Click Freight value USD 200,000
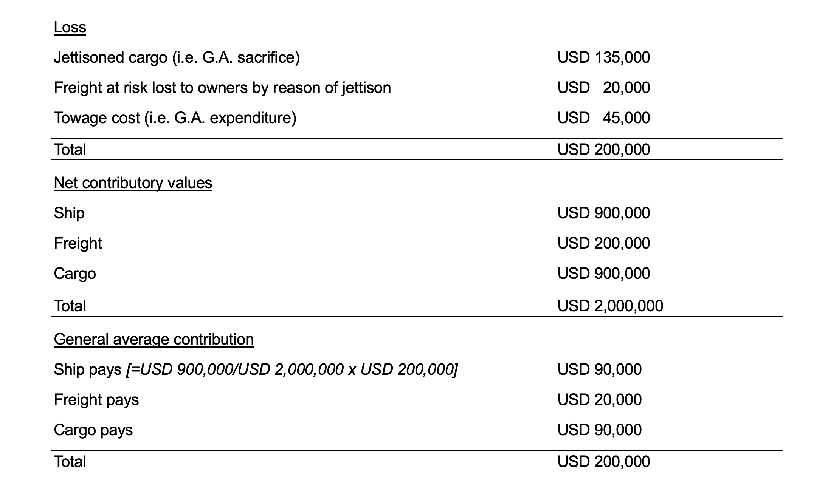 [604, 244]
